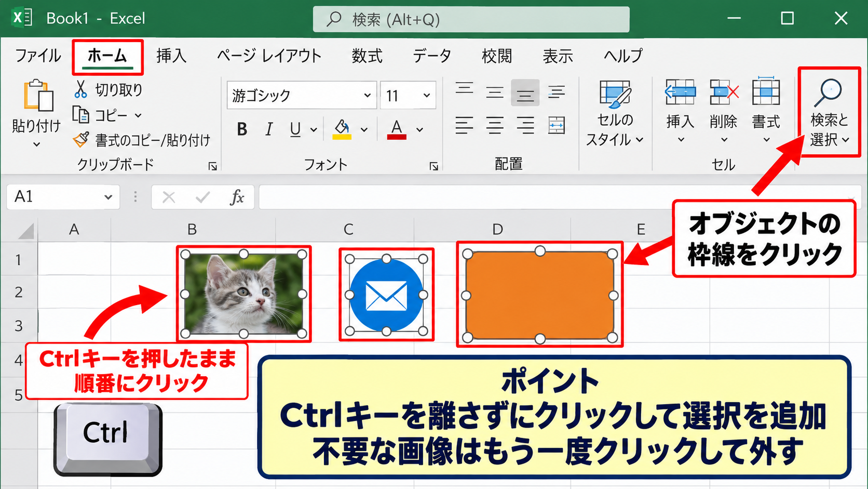This screenshot has height=489, width=868.
Task: Click the Wrap Text icon
Action: pos(557,92)
